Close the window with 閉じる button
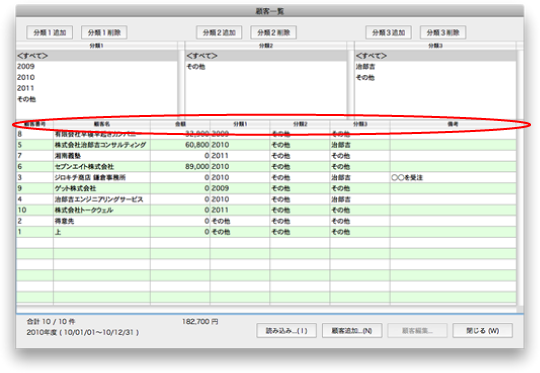 (482, 331)
